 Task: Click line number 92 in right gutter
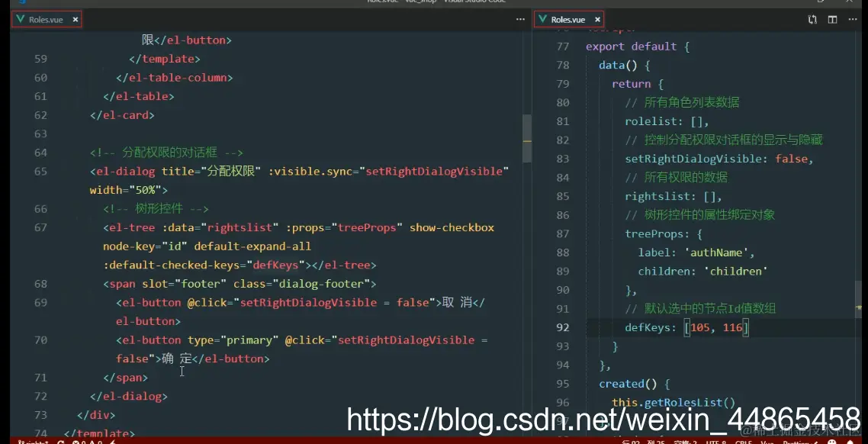point(562,328)
